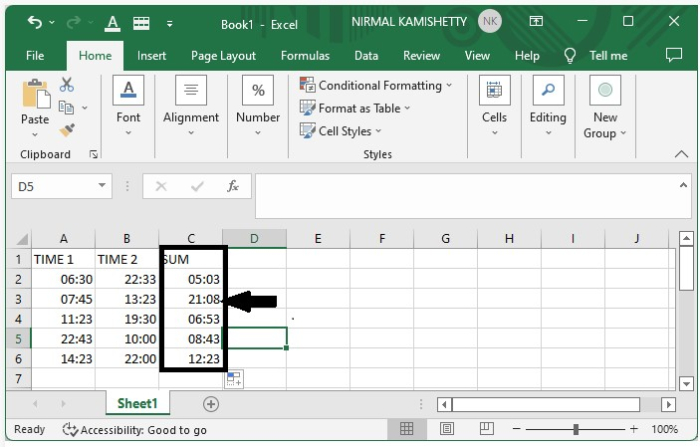Screen dimensions: 700x447
Task: Click the Paste clipboard icon
Action: [x=36, y=93]
